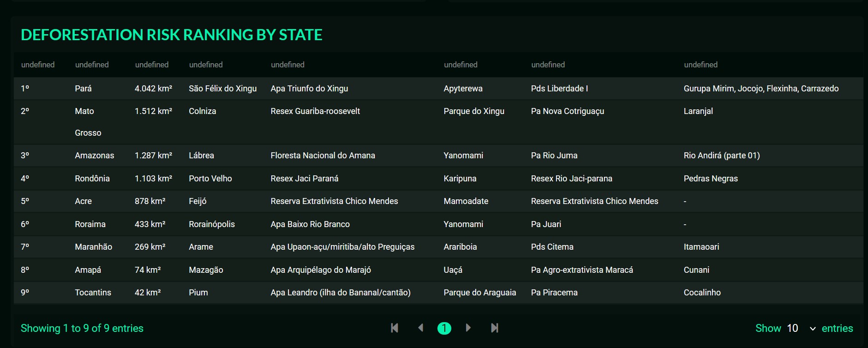Click the 42 km² area value
The height and width of the screenshot is (348, 868).
tap(148, 293)
